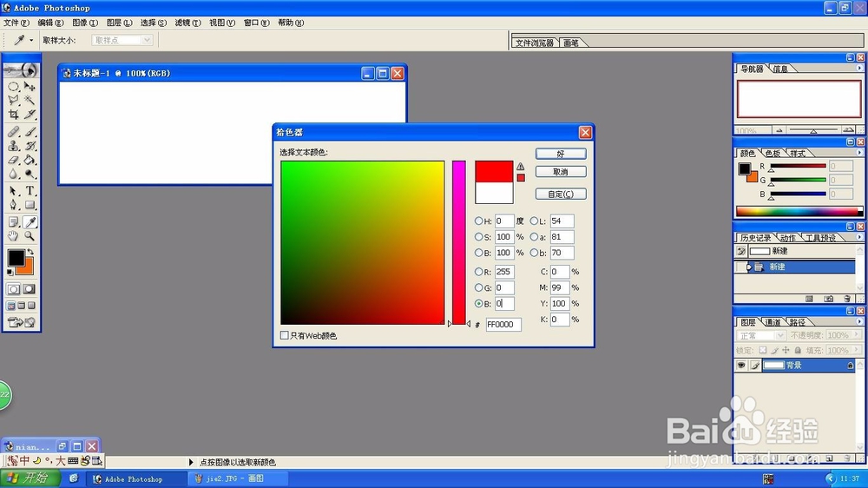Select the Elliptical Marquee tool
Image resolution: width=868 pixels, height=488 pixels.
(13, 87)
